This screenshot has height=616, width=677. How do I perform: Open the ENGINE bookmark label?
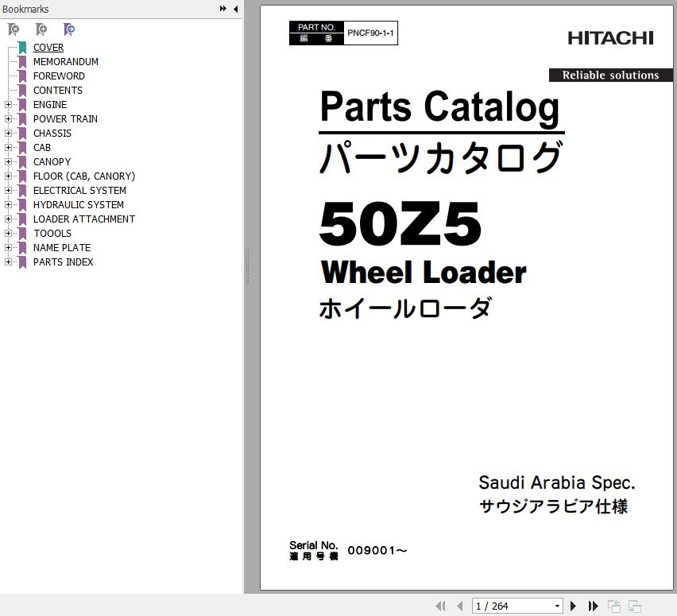point(50,105)
